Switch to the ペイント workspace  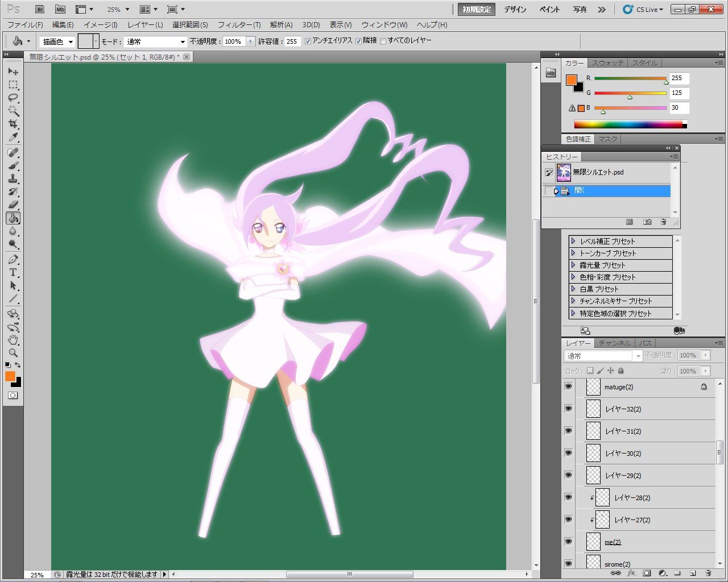(549, 10)
